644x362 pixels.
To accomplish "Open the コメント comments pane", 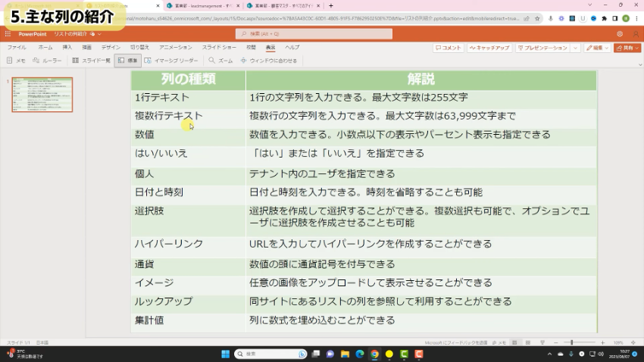I will (x=448, y=48).
